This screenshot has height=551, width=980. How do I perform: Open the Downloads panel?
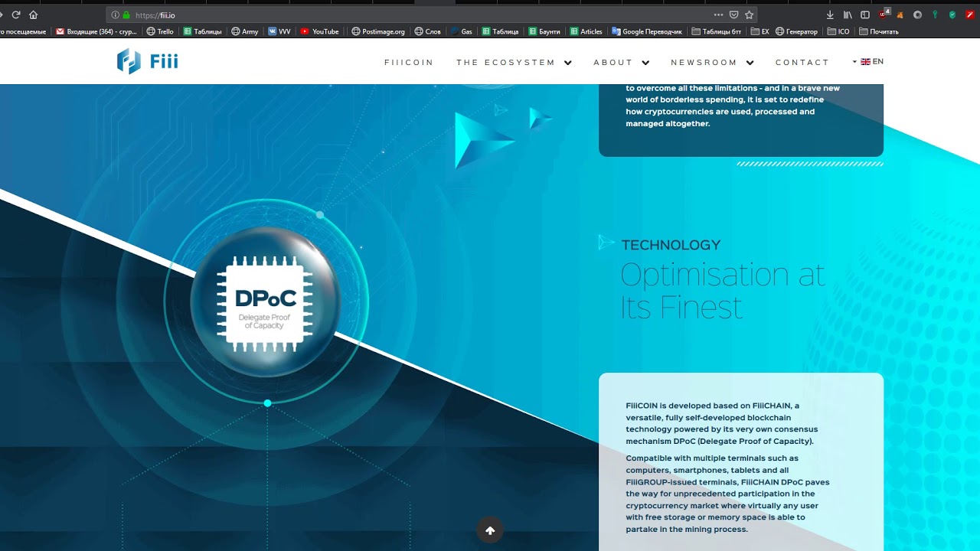(x=830, y=15)
